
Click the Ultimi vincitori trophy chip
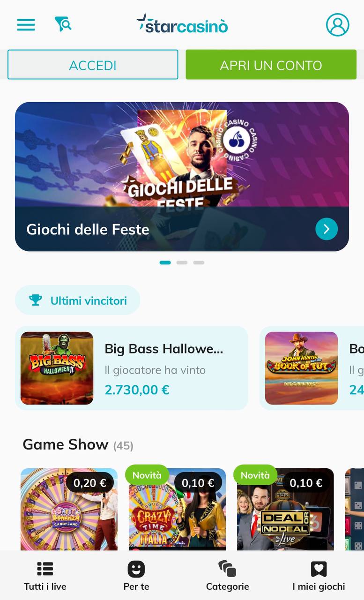point(78,300)
